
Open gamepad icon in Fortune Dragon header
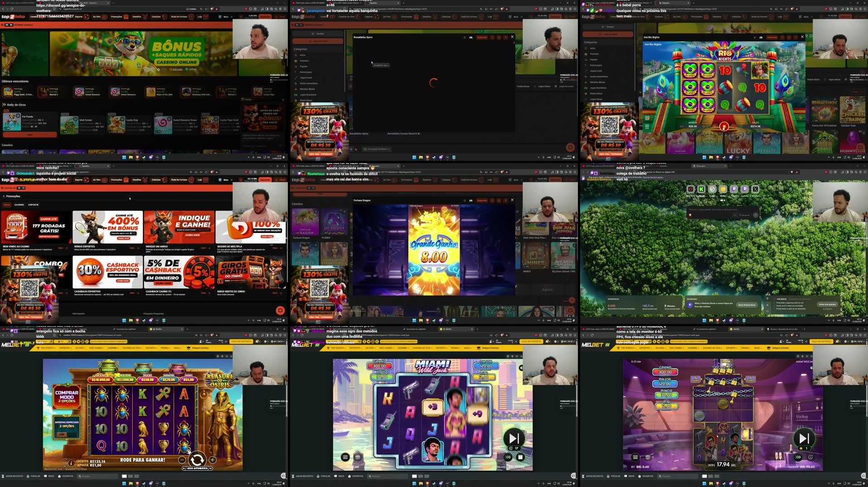pos(471,200)
